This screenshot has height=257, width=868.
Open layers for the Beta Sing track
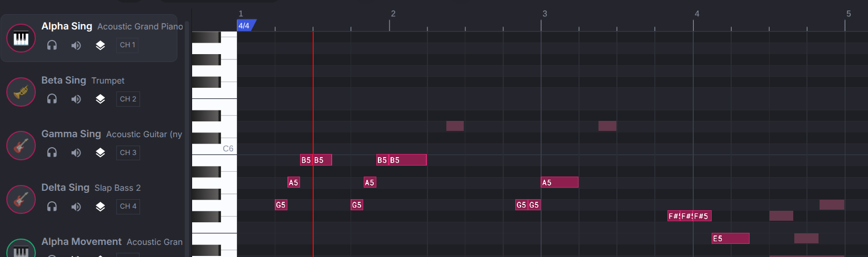tap(100, 99)
